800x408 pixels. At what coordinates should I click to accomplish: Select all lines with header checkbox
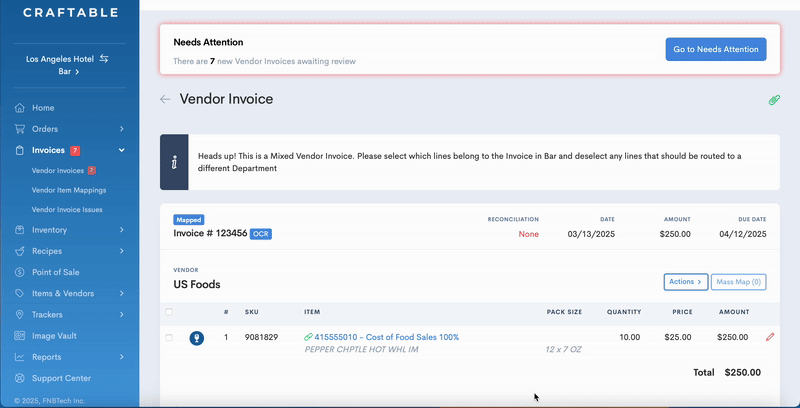[x=169, y=311]
